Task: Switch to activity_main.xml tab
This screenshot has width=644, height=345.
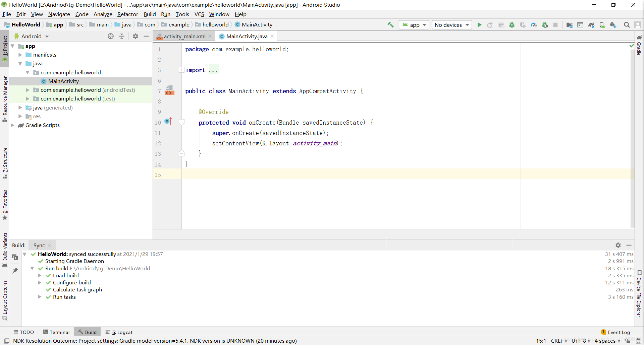Action: [184, 36]
